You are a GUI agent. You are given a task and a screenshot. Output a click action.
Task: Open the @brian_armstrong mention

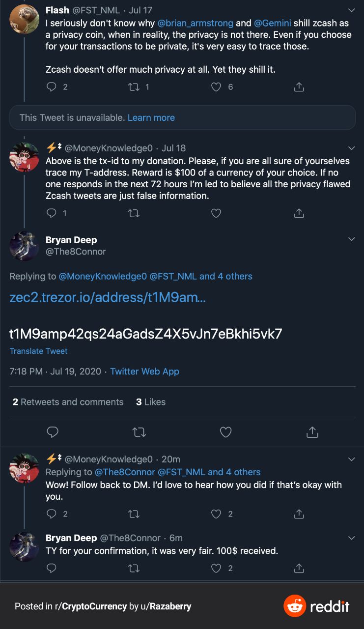tap(195, 23)
